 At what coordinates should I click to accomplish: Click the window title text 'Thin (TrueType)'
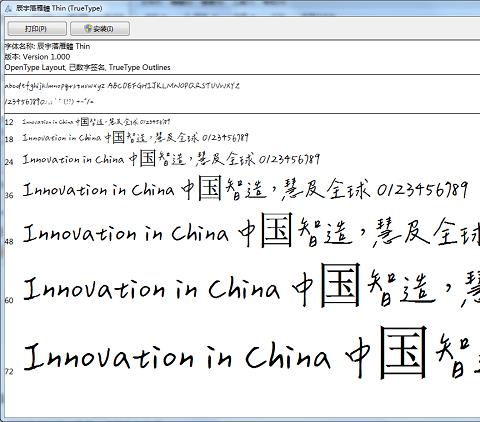(77, 8)
